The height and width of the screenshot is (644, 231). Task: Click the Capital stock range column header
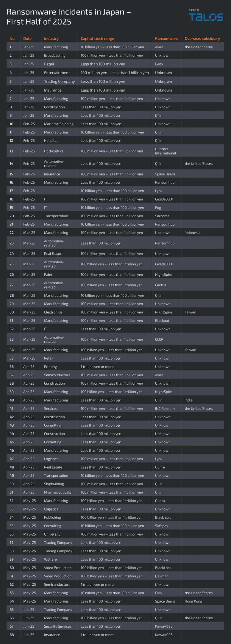click(97, 38)
